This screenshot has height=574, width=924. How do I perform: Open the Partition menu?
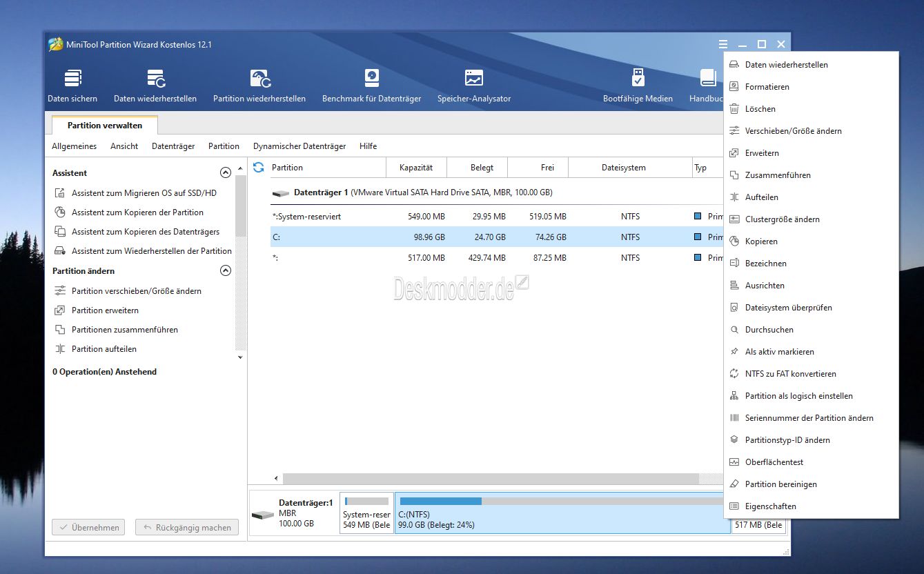224,146
